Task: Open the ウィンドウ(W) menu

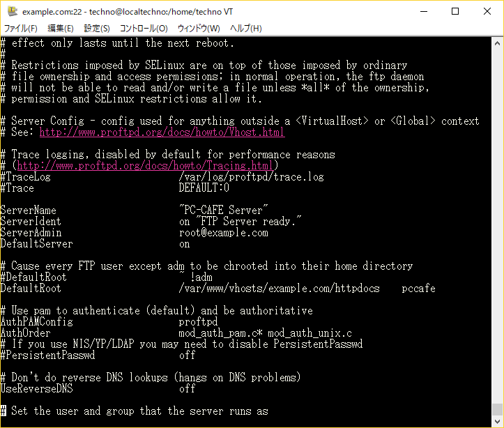Action: [199, 29]
